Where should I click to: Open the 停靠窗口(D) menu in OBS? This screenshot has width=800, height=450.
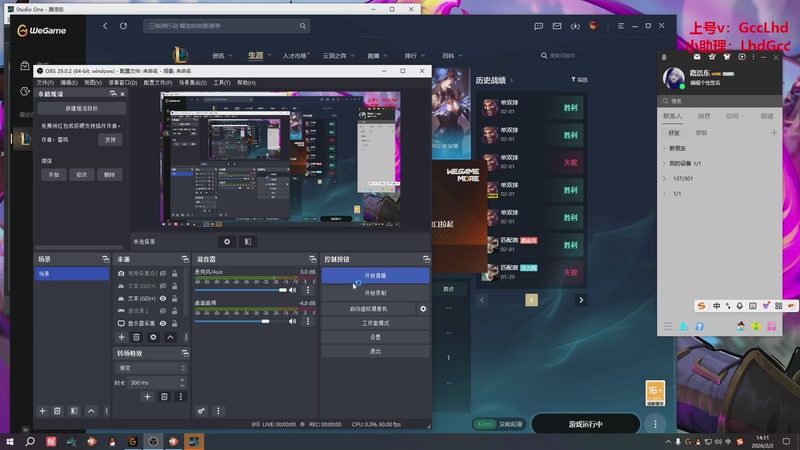tap(123, 83)
